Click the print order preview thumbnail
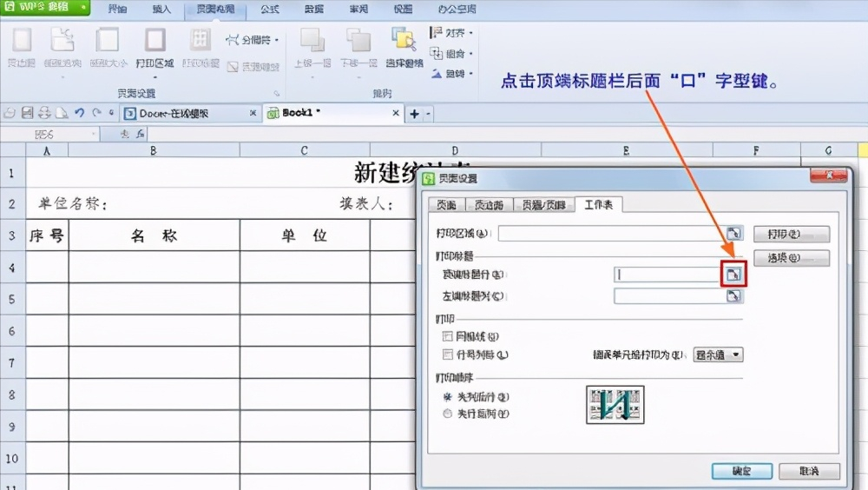Image resolution: width=868 pixels, height=490 pixels. [615, 405]
